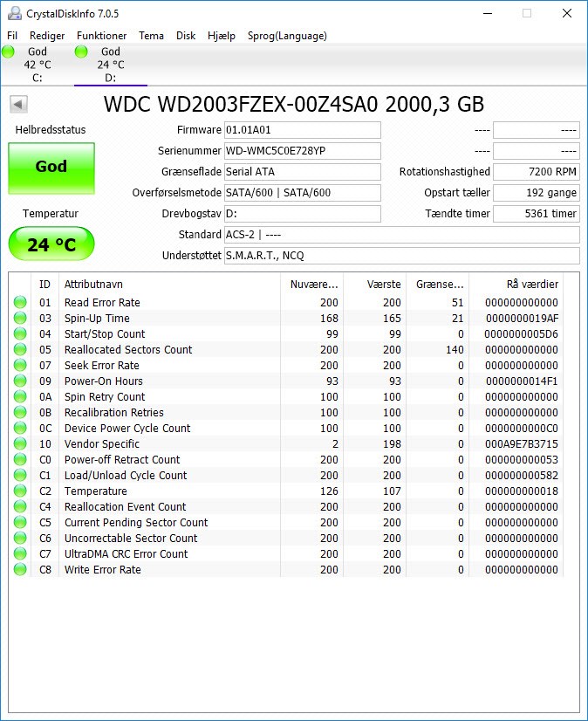Open the Fil menu
Viewport: 588px width, 721px height.
pyautogui.click(x=12, y=36)
